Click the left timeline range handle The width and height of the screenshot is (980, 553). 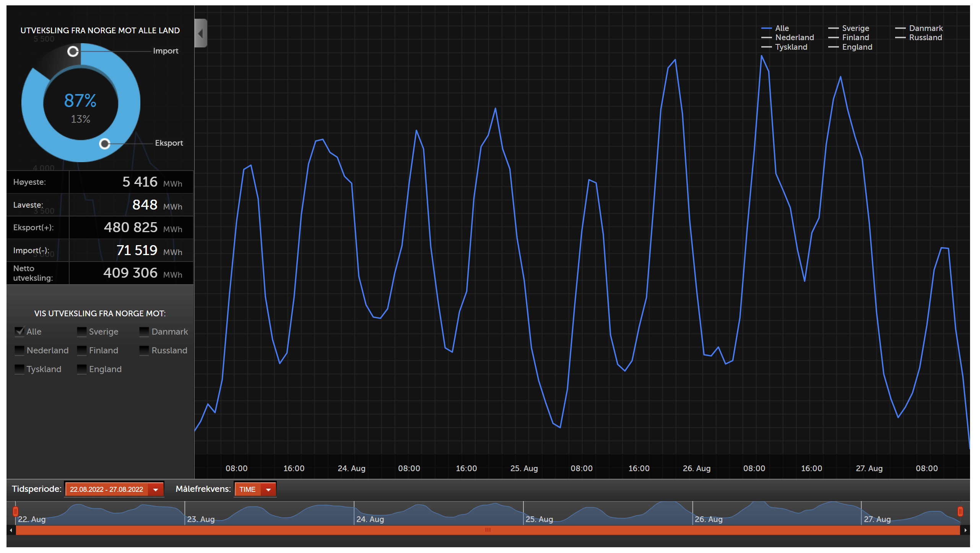[x=15, y=511]
